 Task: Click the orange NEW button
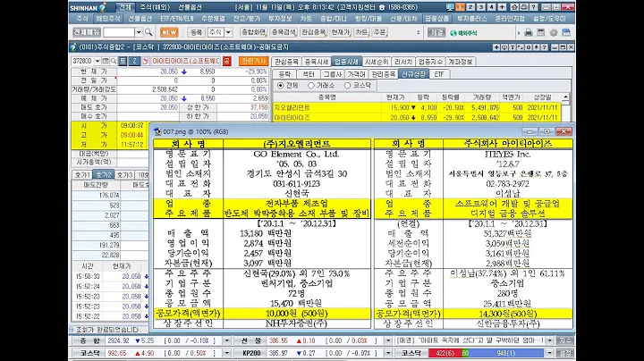point(169,32)
